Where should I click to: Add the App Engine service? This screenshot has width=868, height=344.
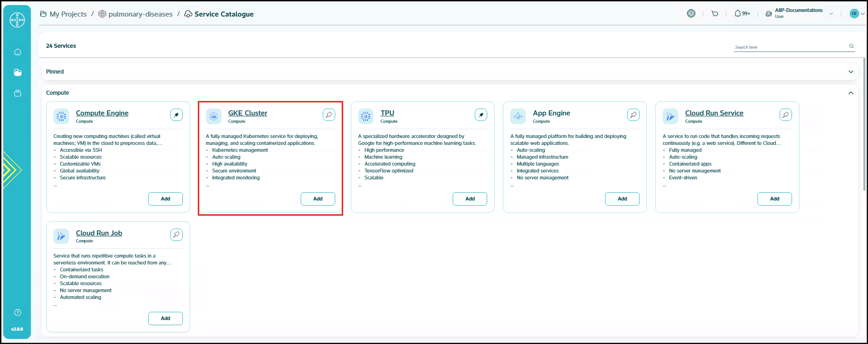[622, 199]
